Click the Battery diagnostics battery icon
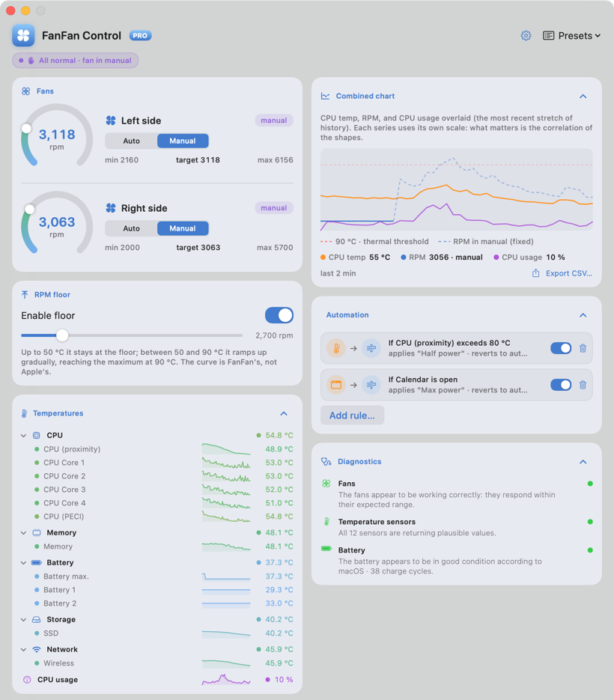This screenshot has width=614, height=700. click(x=326, y=549)
